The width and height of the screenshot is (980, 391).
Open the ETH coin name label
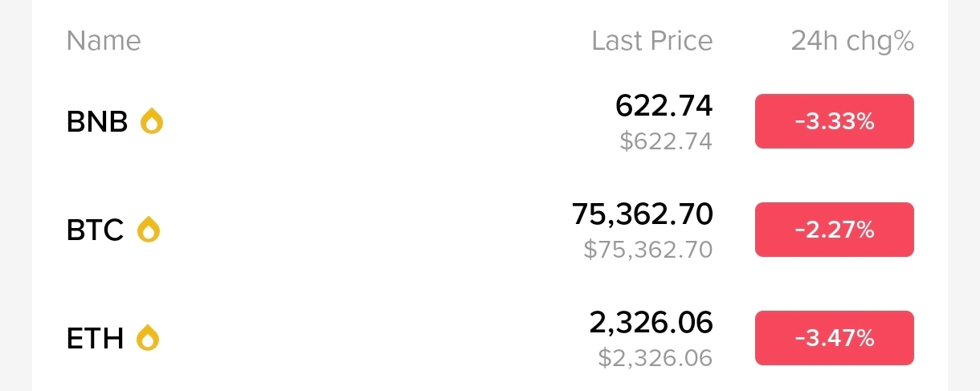95,339
